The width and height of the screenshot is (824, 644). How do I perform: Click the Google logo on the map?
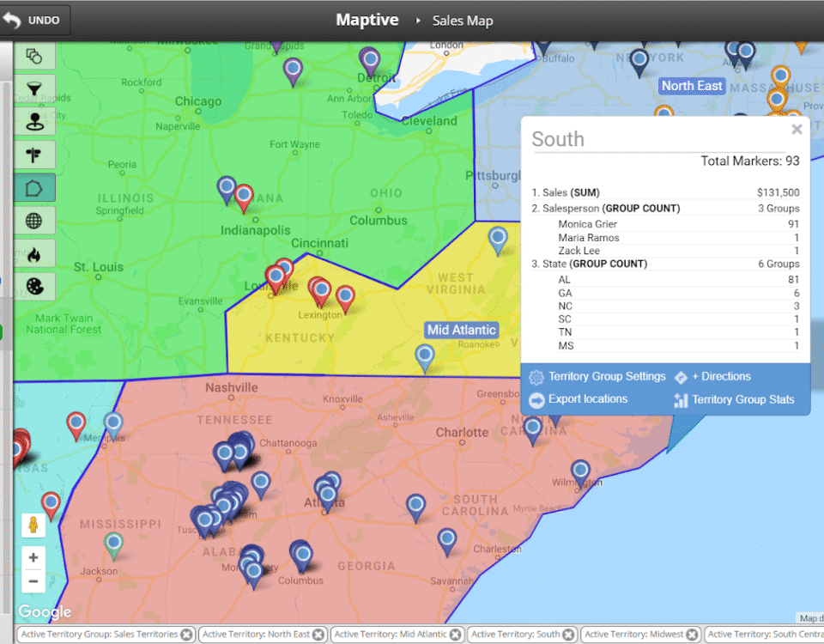44,612
